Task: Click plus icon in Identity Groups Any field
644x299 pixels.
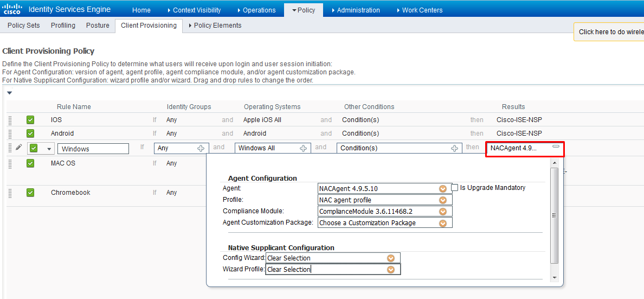Action: [201, 148]
